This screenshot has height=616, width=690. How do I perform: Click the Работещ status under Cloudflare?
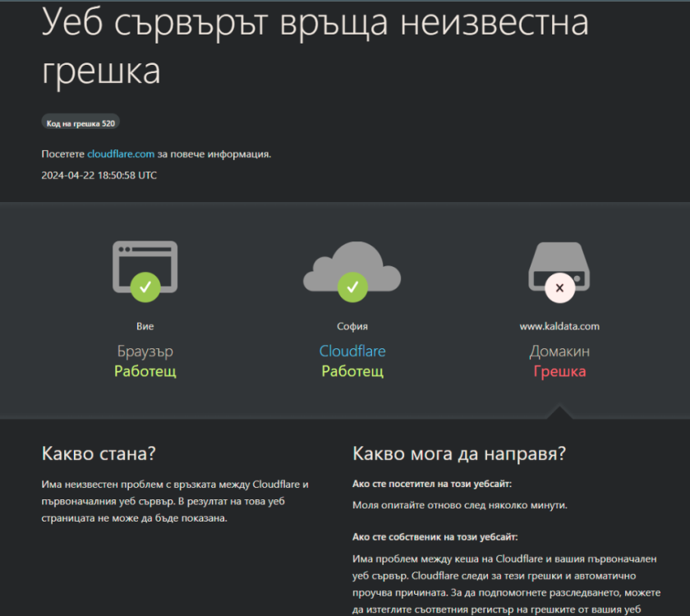point(352,371)
